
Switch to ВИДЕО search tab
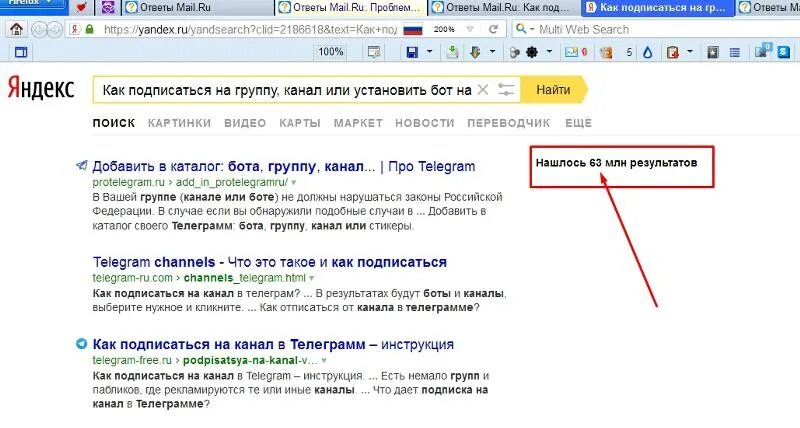click(x=245, y=123)
